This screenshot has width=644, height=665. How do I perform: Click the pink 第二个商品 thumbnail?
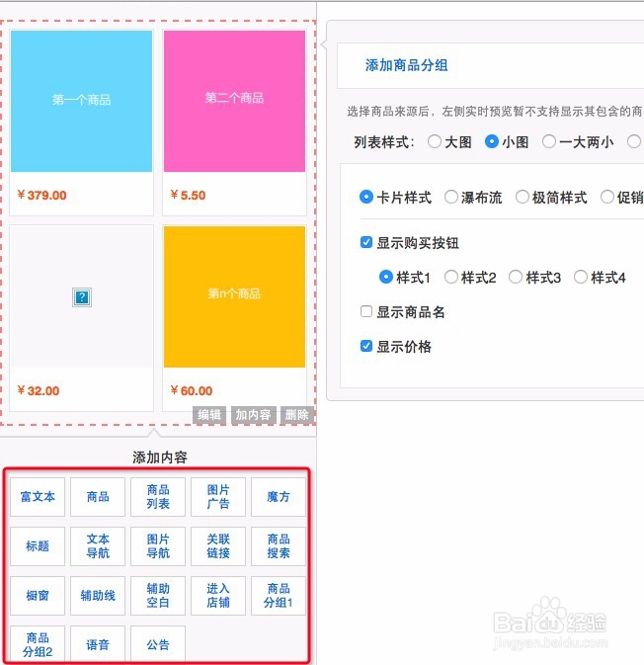pos(234,101)
